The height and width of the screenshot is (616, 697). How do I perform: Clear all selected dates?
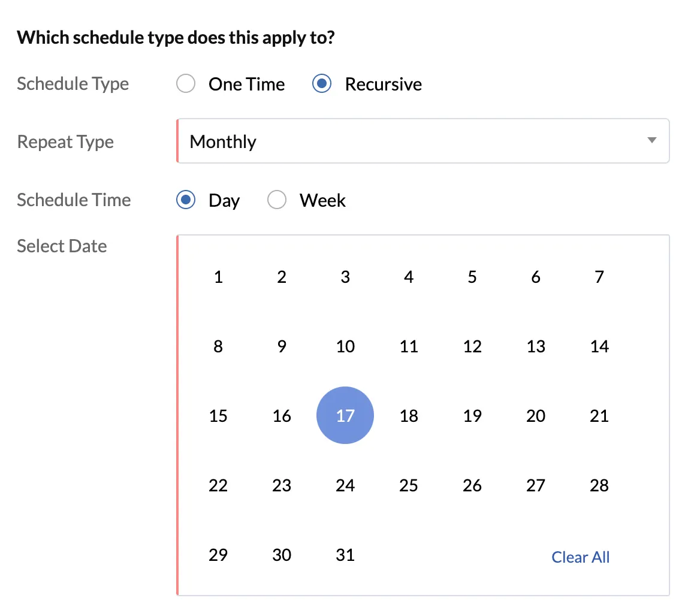pos(580,557)
